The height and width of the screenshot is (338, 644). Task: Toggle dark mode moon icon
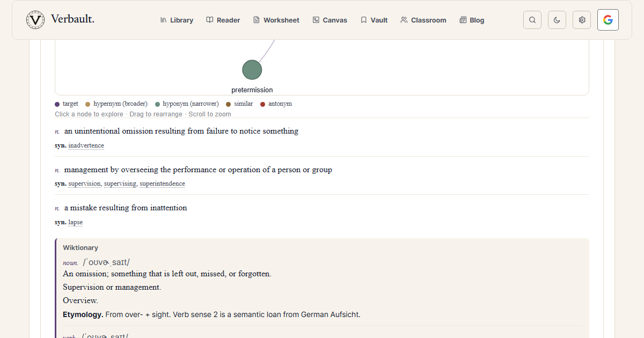click(x=557, y=20)
